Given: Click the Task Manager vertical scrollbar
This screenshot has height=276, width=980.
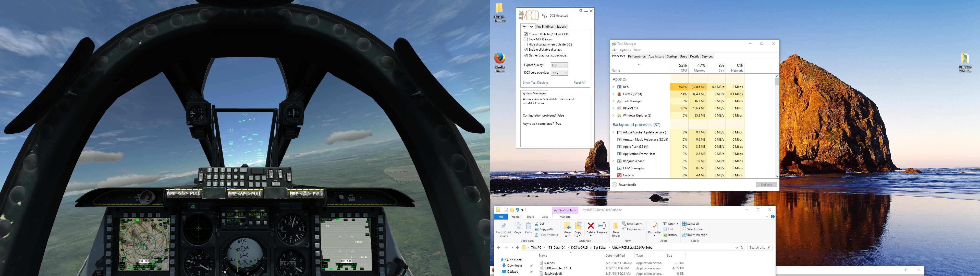Looking at the screenshot, I should (777, 126).
